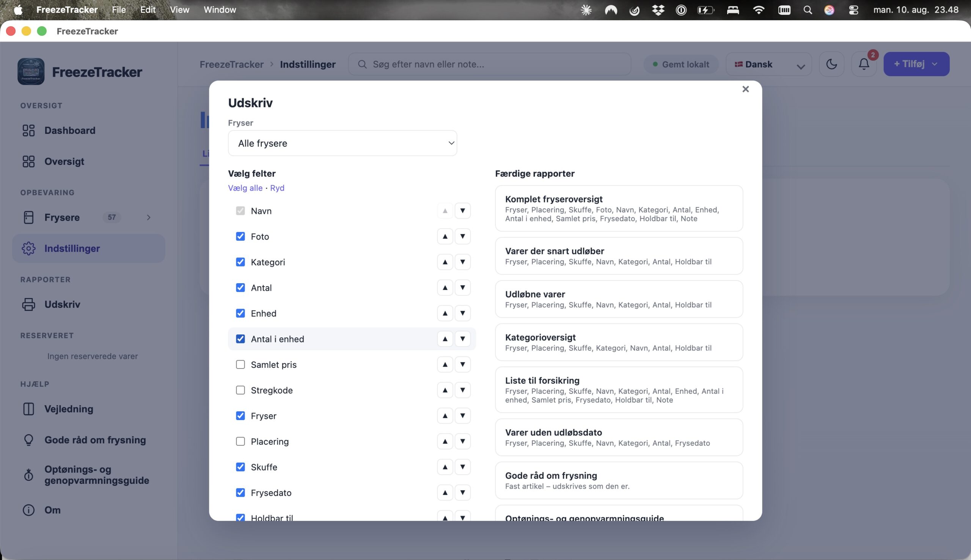Enable the Stregkode checkbox
Viewport: 971px width, 560px height.
coord(240,390)
